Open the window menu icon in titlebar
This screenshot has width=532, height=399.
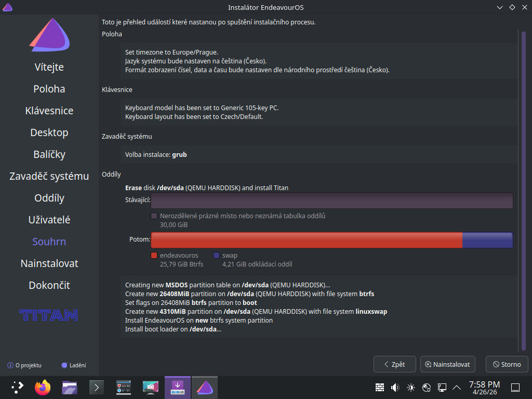[8, 7]
